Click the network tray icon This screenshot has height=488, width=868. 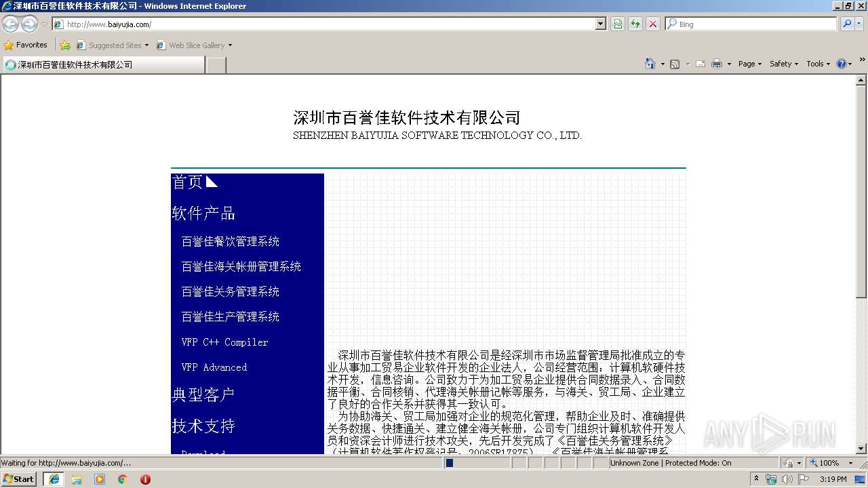[x=771, y=479]
